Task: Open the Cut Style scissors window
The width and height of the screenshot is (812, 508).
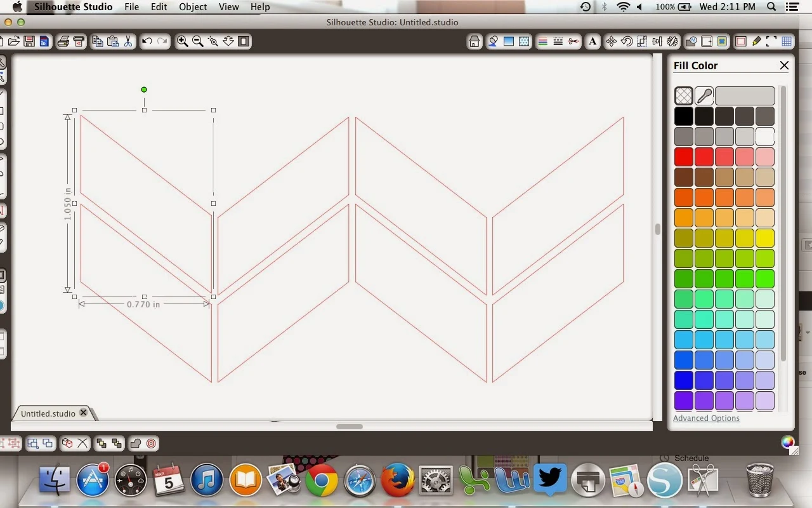Action: (x=573, y=42)
